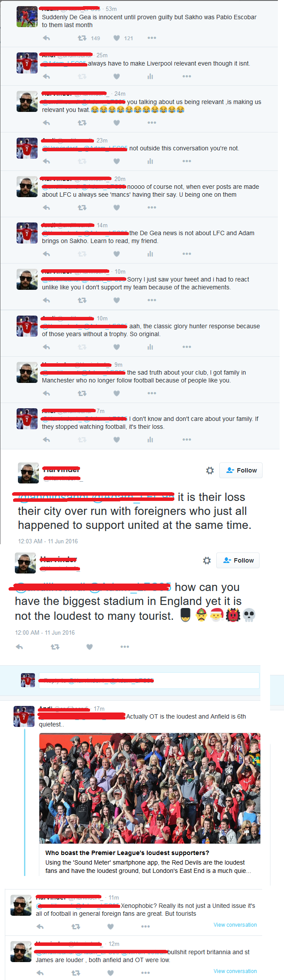Reply to the 'Xenophobic? Really' tweet
This screenshot has height=980, width=284.
(x=40, y=926)
